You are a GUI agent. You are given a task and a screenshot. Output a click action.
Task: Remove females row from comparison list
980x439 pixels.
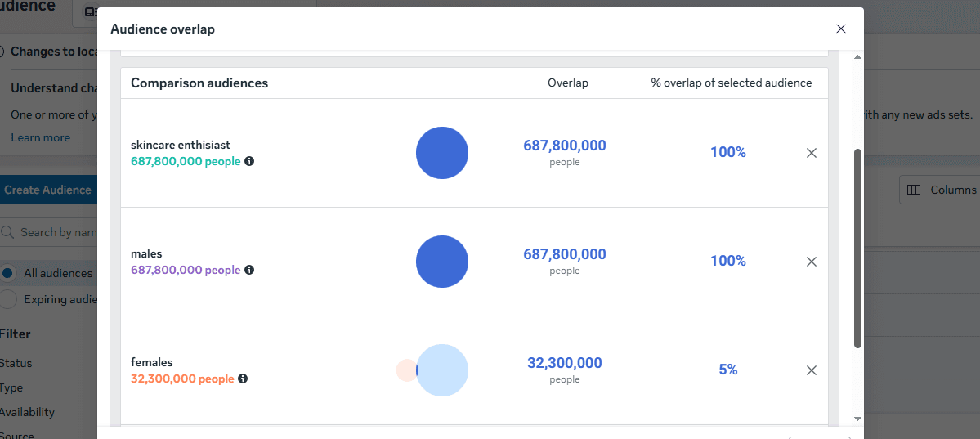point(812,370)
